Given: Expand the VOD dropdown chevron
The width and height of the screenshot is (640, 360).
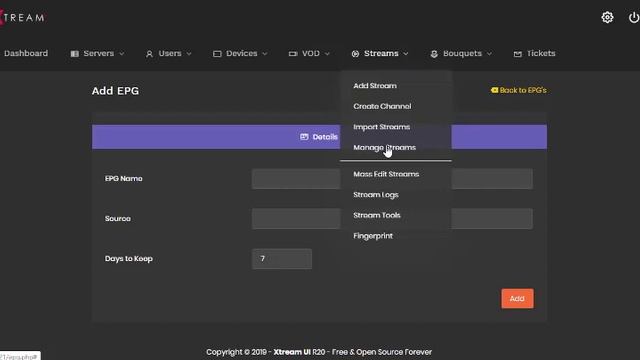Looking at the screenshot, I should (x=327, y=54).
